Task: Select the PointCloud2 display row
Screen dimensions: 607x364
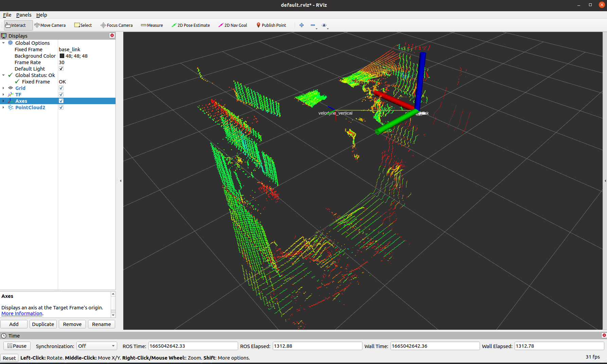Action: tap(58, 107)
